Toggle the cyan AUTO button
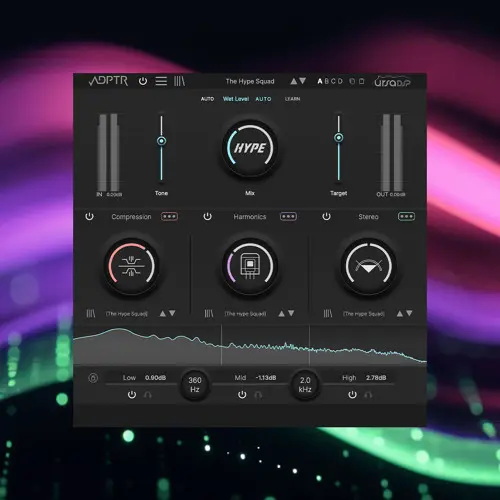The width and height of the screenshot is (500, 500). (x=263, y=99)
